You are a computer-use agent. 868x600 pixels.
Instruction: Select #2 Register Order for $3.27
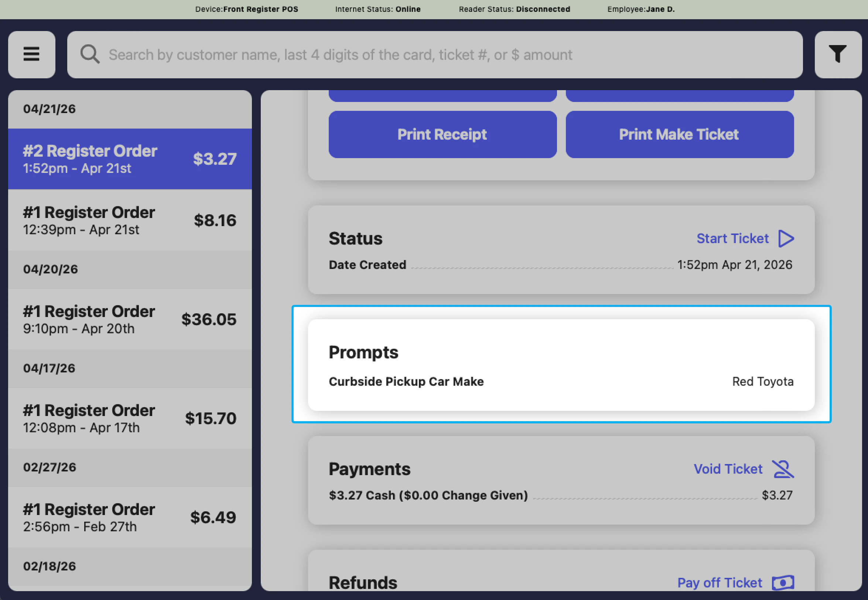pos(130,158)
